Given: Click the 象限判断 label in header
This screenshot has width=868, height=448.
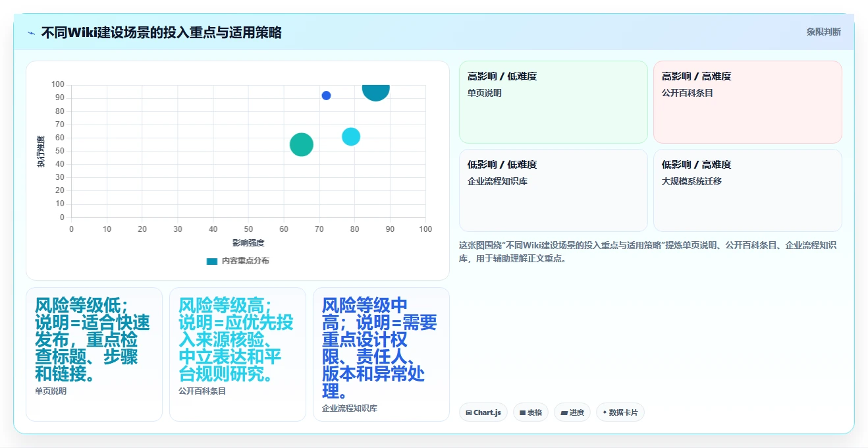Looking at the screenshot, I should 823,32.
